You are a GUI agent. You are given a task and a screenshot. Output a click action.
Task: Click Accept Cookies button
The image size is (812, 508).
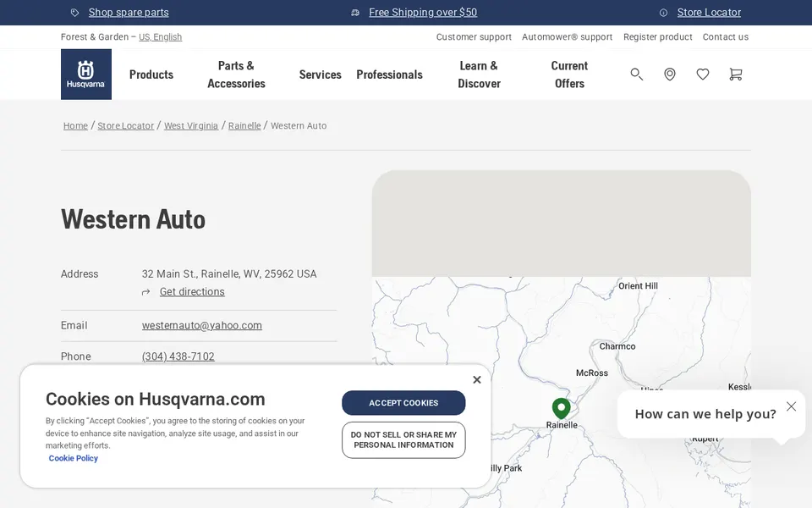pyautogui.click(x=403, y=403)
